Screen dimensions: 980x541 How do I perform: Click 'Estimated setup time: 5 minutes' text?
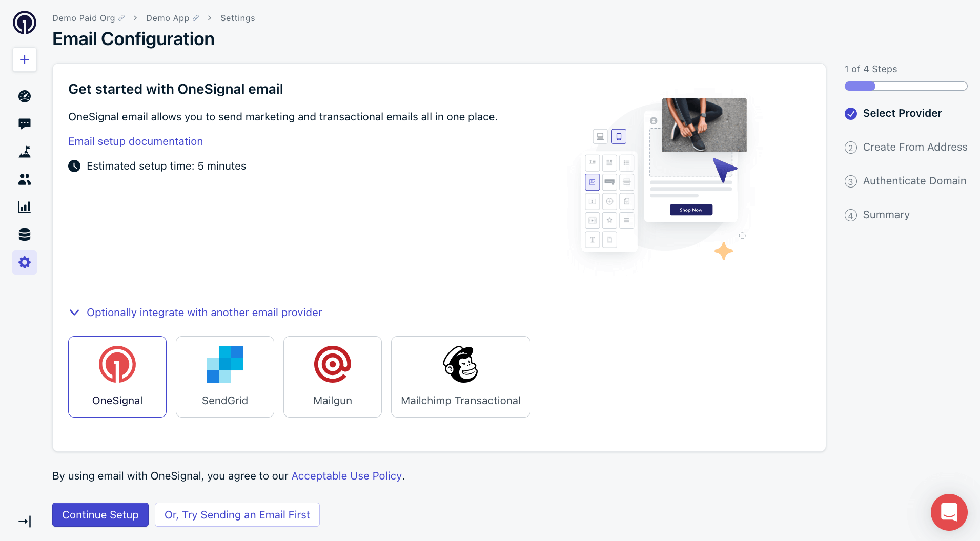[x=167, y=166]
